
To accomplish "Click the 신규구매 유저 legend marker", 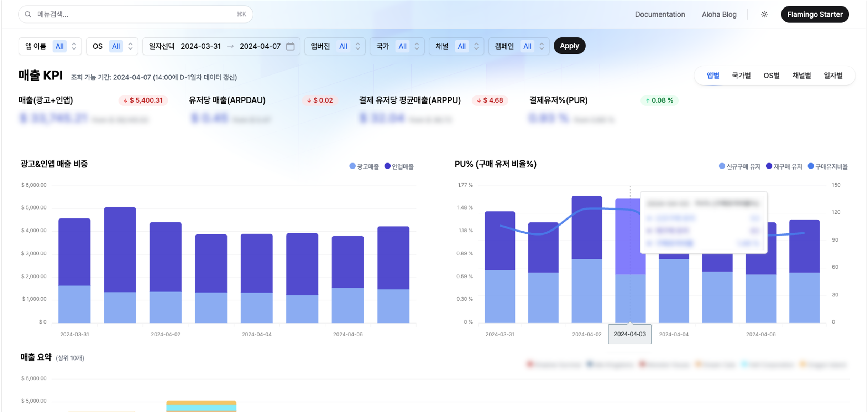I will tap(721, 166).
